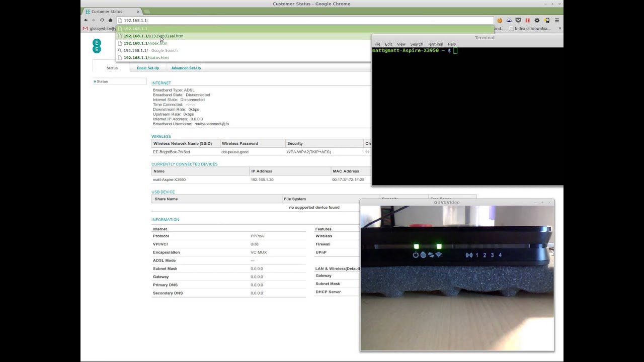Select the 192.168.1.1/index.htm suggestion
The height and width of the screenshot is (362, 644).
coord(244,43)
